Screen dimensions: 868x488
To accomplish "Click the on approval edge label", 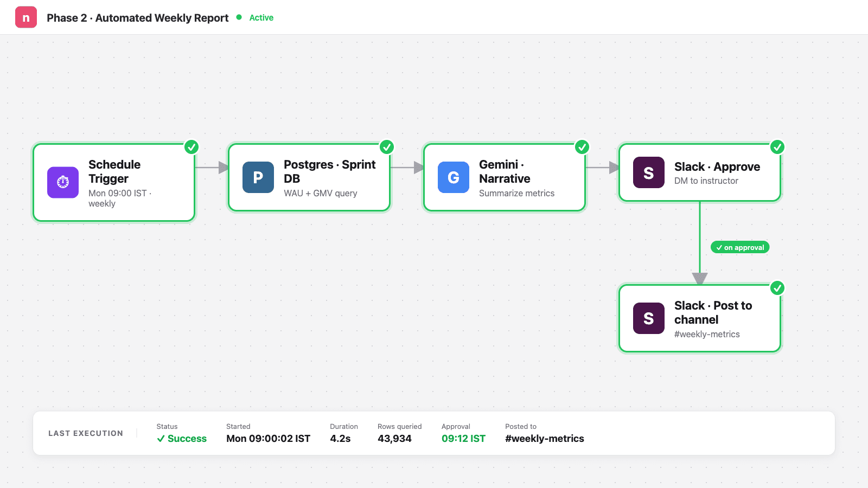I will (x=740, y=247).
